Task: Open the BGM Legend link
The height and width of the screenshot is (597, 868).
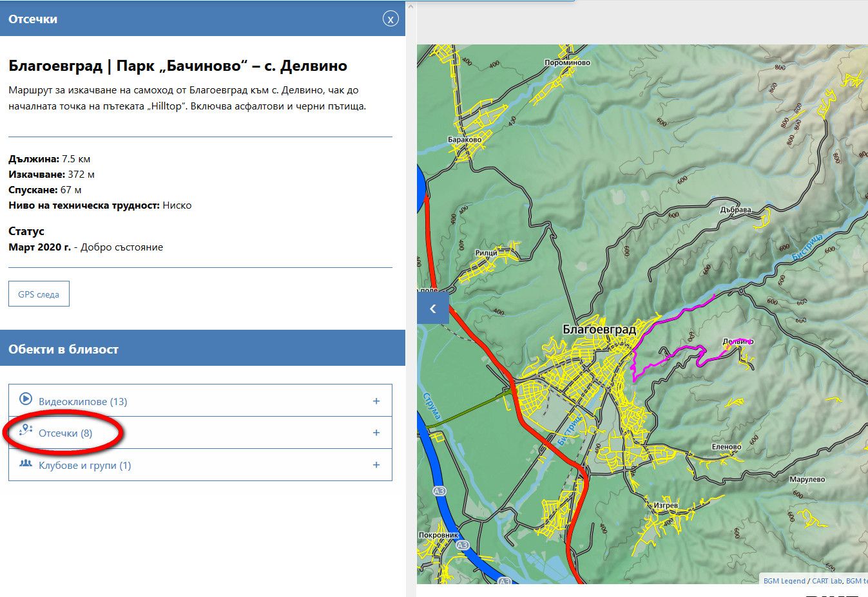Action: pos(784,580)
